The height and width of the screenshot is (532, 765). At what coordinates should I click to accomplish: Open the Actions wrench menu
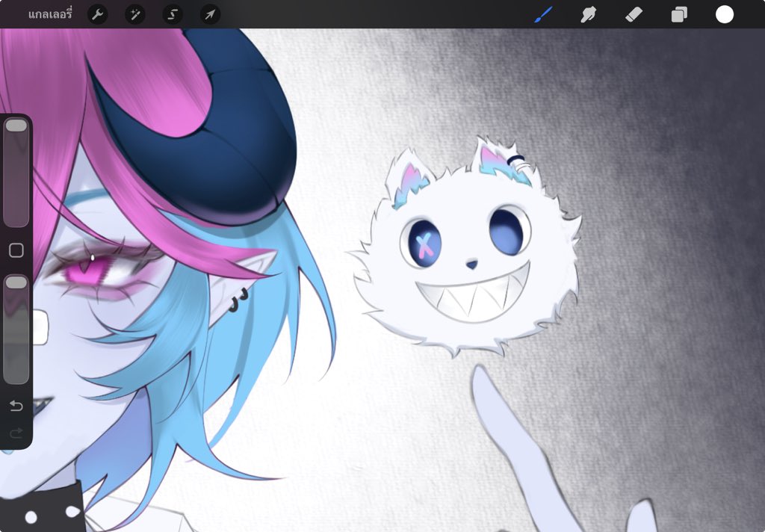[98, 15]
